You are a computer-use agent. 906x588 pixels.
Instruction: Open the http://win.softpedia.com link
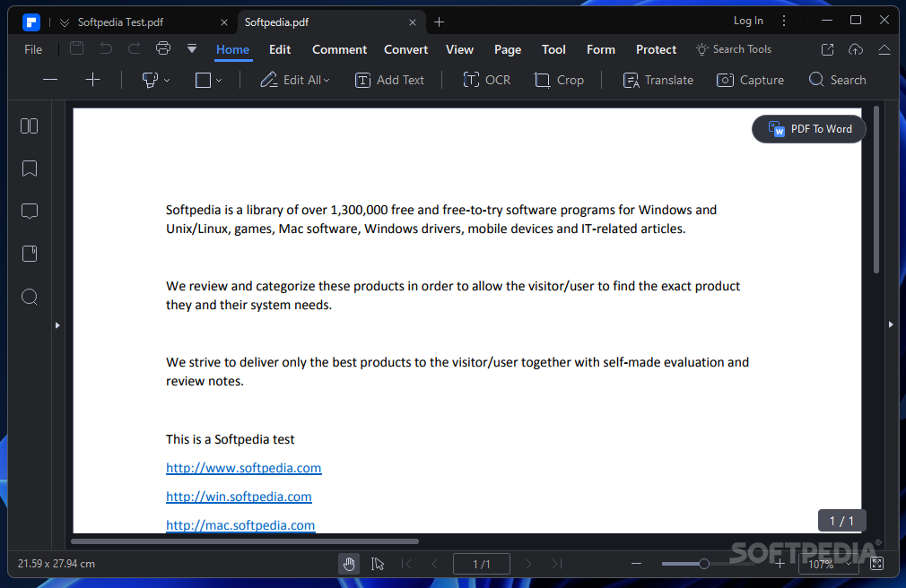pos(239,497)
